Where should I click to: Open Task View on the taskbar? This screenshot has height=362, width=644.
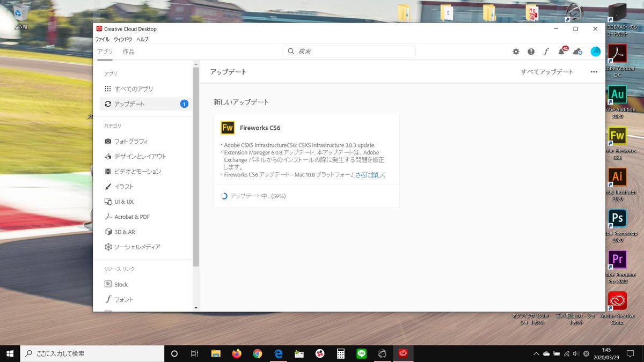[x=194, y=353]
